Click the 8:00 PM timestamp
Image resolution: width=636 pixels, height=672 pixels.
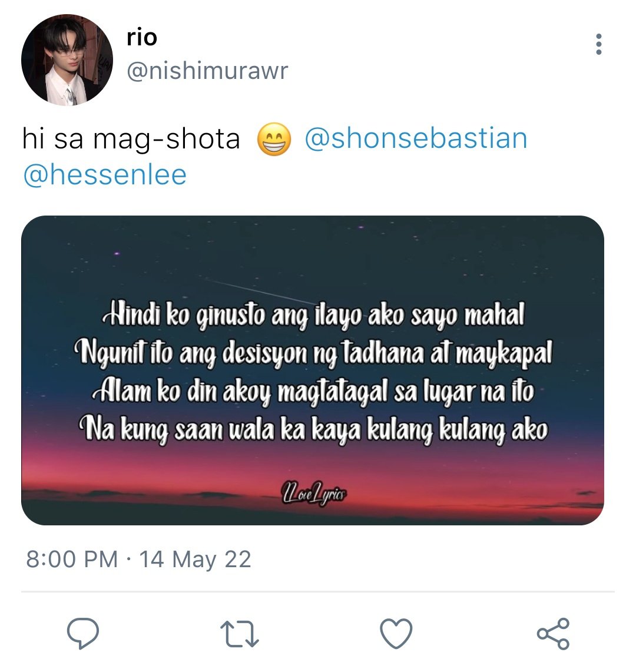coord(72,560)
